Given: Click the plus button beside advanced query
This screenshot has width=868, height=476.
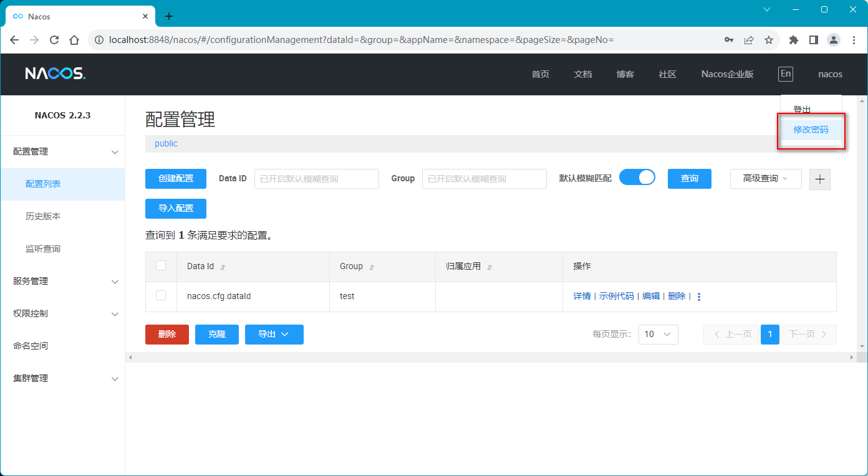Looking at the screenshot, I should click(820, 179).
